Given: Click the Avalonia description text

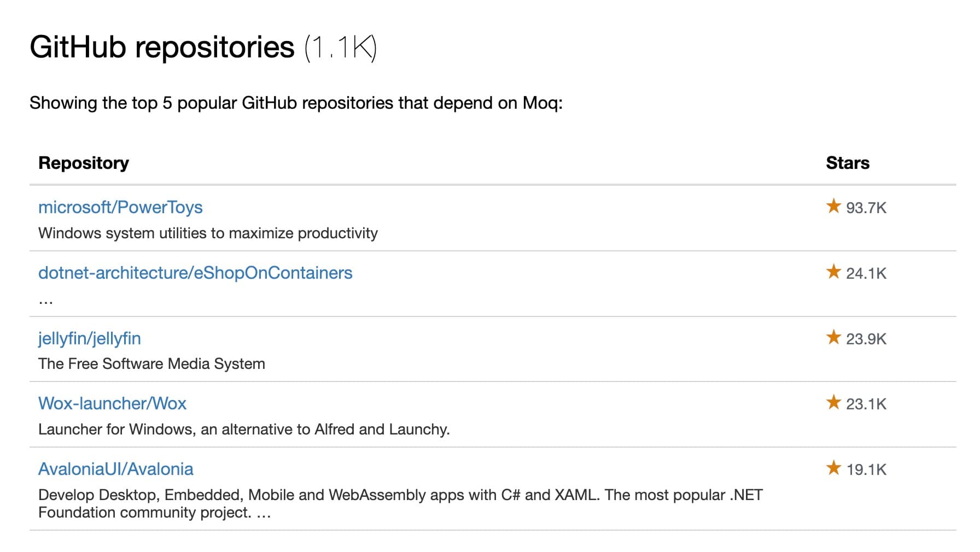Looking at the screenshot, I should [x=400, y=503].
